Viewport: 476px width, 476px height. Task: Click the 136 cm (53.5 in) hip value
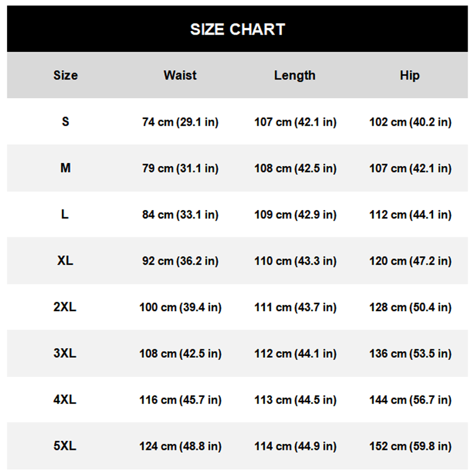(x=410, y=353)
